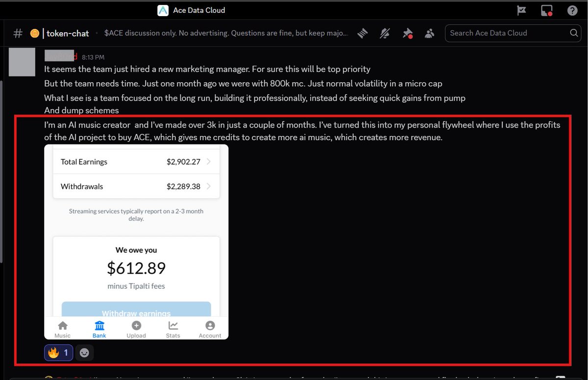Click the $2,289.38 withdrawals value
This screenshot has height=380, width=588.
coord(183,186)
